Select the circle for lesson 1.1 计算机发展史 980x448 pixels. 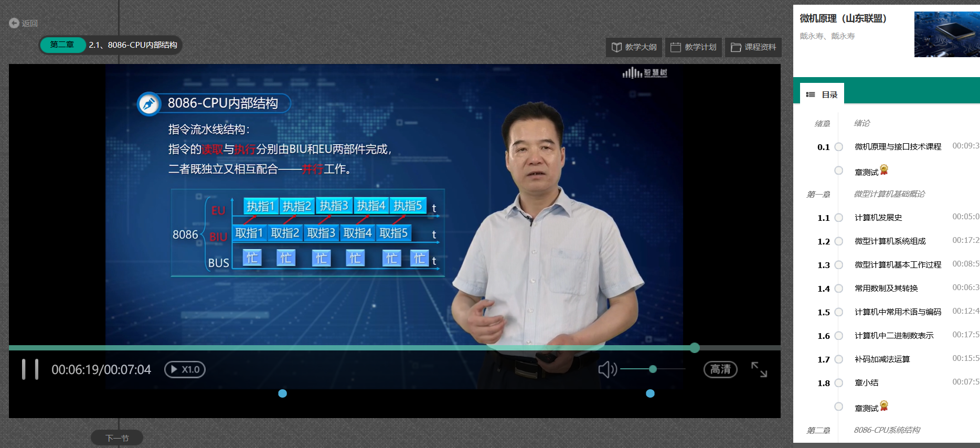coord(839,218)
